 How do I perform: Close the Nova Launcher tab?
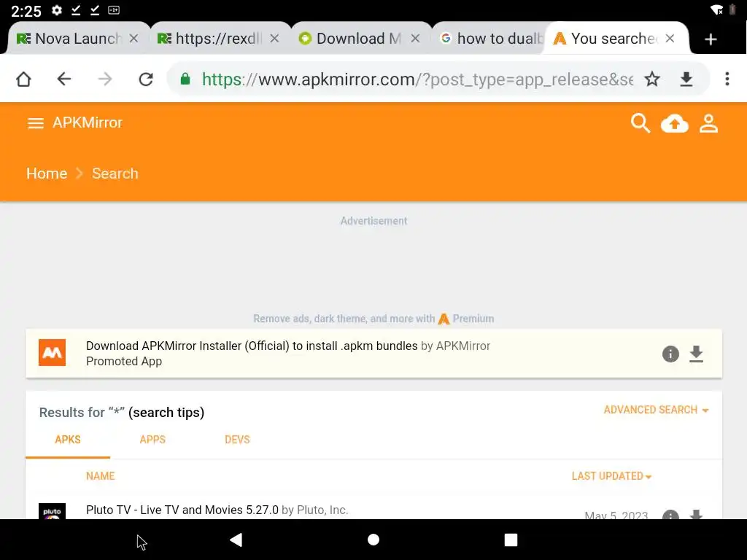[134, 39]
